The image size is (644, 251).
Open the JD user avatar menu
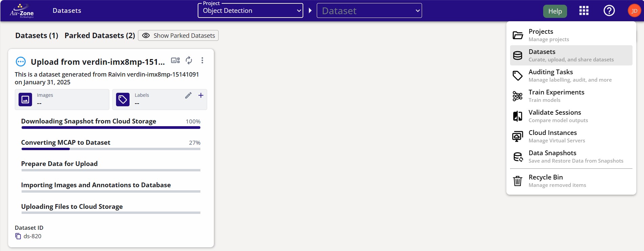click(x=634, y=11)
